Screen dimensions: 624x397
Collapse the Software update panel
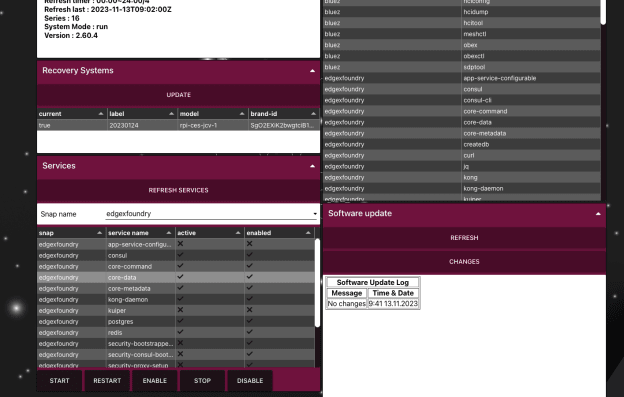(598, 214)
